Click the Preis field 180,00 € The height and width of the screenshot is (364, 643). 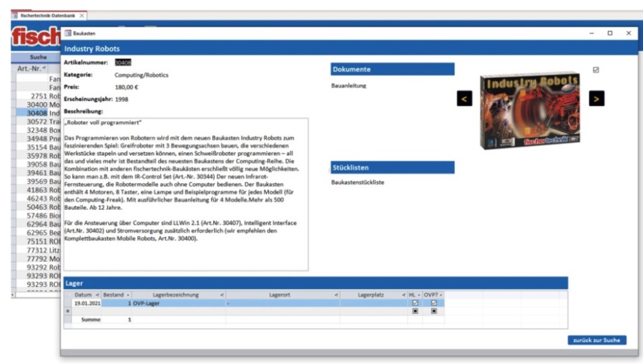126,87
